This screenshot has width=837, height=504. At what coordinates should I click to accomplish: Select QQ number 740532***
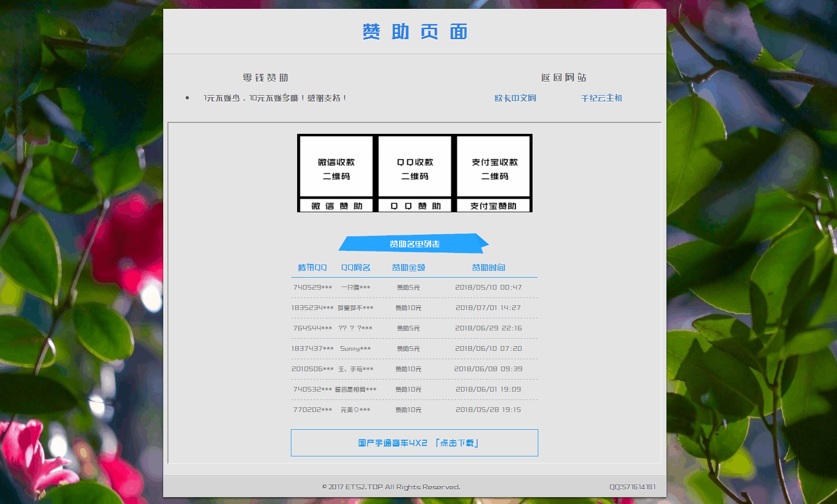pyautogui.click(x=312, y=389)
